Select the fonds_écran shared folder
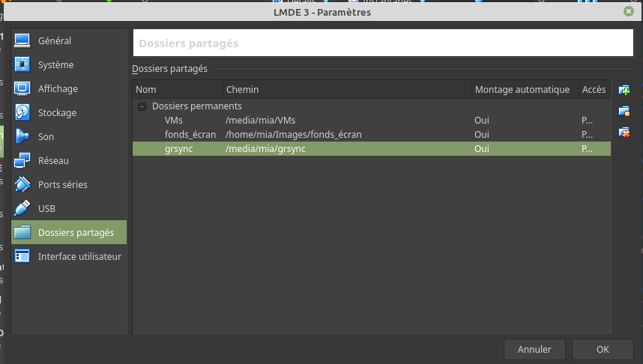 [x=372, y=135]
